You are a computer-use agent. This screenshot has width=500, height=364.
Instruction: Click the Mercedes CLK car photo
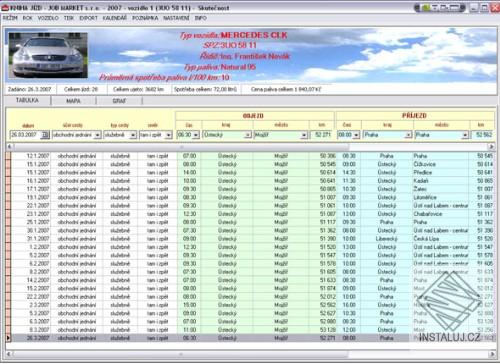(48, 55)
